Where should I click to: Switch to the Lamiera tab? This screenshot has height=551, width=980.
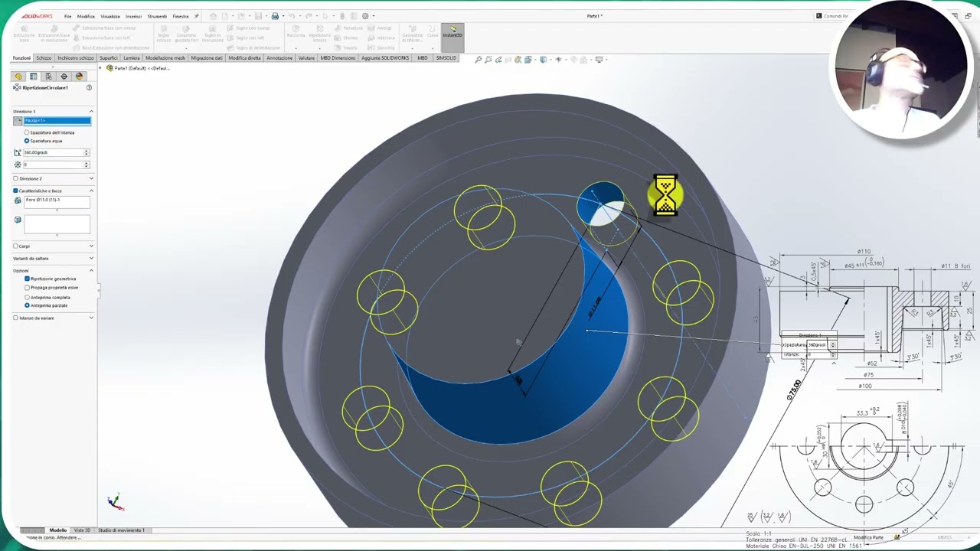pyautogui.click(x=132, y=58)
